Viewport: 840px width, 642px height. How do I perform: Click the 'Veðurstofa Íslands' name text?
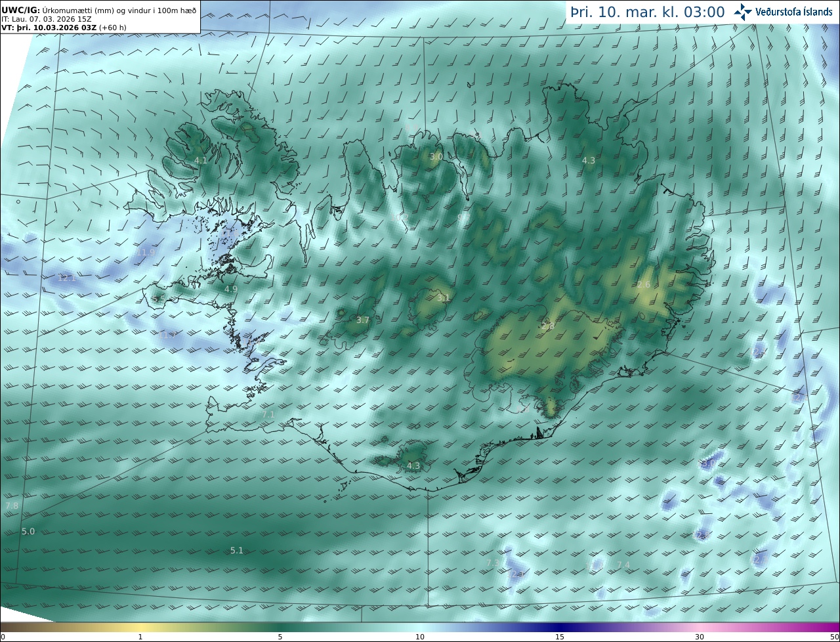tap(793, 12)
